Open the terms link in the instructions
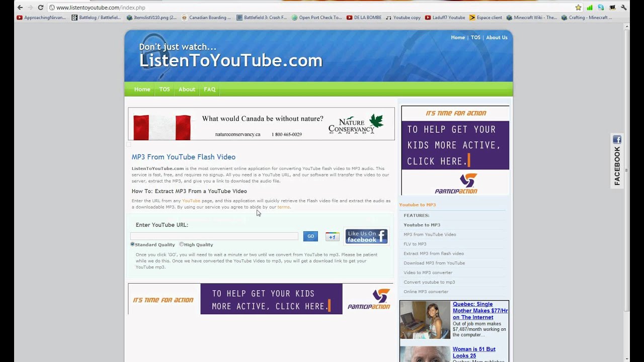644x362 pixels. (283, 207)
